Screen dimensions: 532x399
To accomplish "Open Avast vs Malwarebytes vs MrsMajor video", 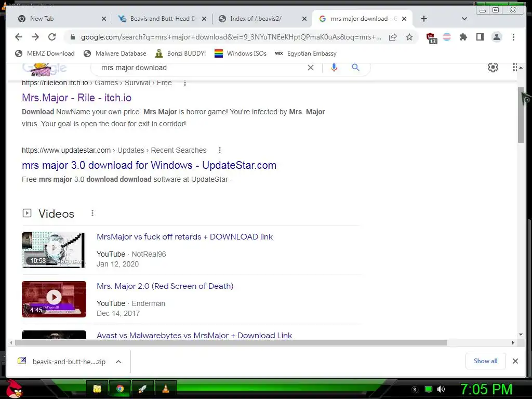I will coord(194,335).
